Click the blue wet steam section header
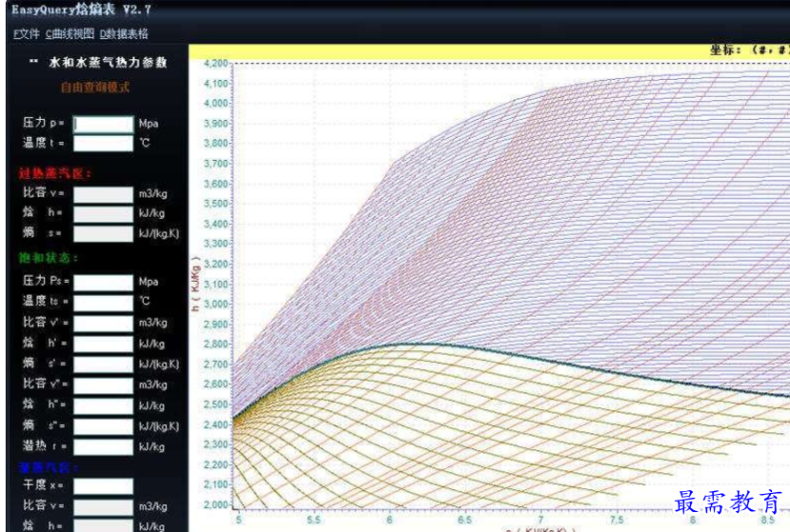 tap(48, 467)
